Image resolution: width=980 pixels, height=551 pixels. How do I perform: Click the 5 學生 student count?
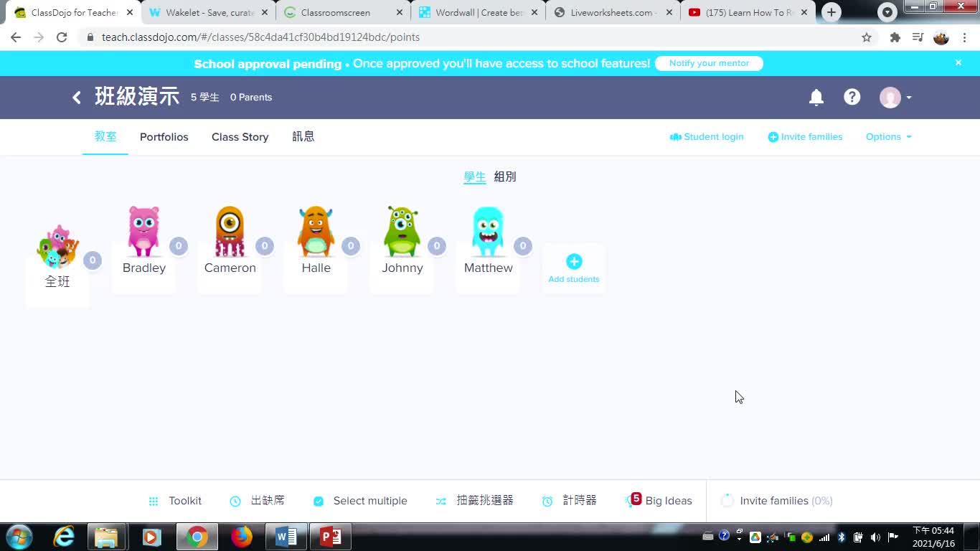[x=205, y=98]
